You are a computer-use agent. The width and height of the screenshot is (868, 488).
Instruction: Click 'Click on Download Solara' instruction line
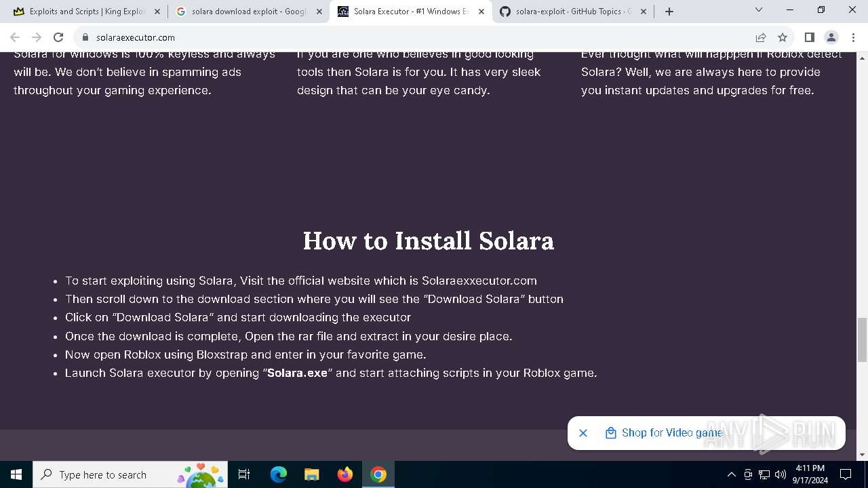tap(238, 317)
